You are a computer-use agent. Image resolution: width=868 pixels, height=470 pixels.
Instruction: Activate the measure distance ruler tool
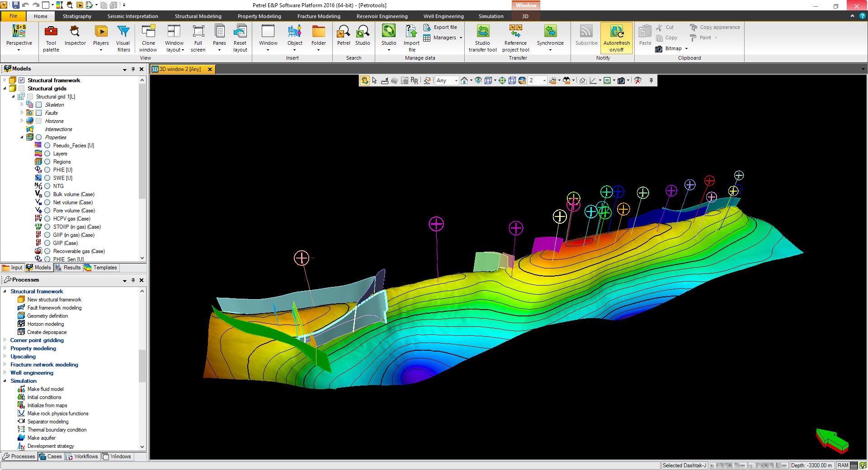tap(385, 80)
